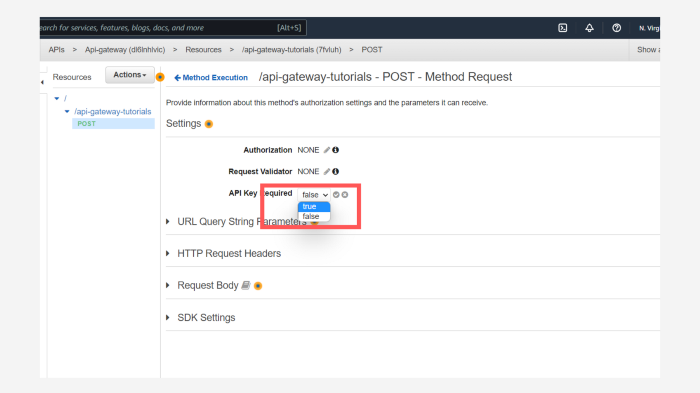
Task: Collapse the /api-gateway-tutorials tree node
Action: [x=67, y=112]
